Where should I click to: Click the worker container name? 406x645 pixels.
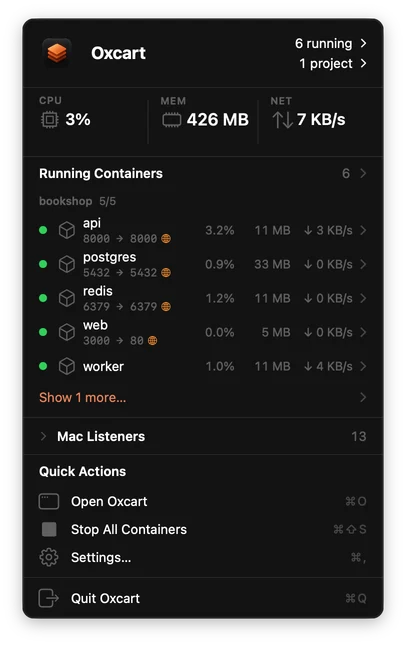[103, 367]
